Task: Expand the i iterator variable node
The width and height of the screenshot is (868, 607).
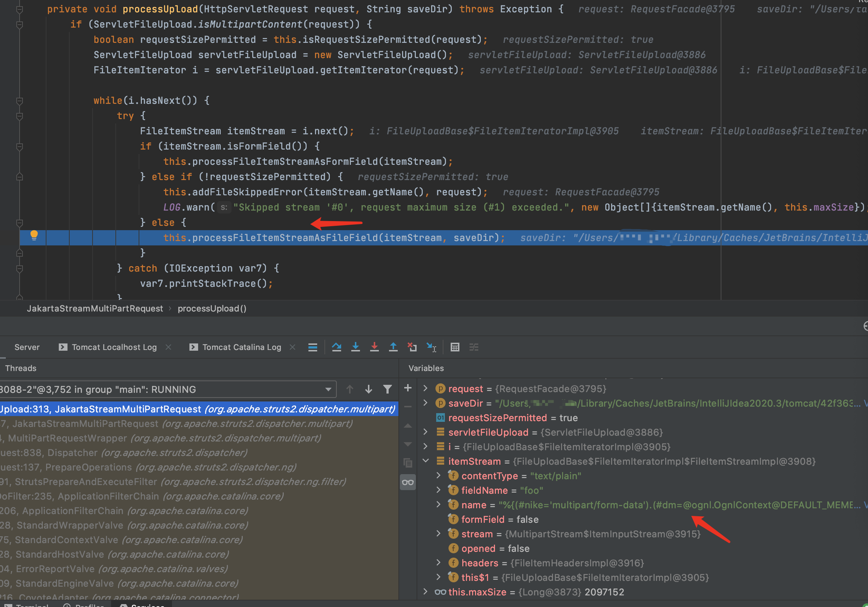Action: point(425,446)
